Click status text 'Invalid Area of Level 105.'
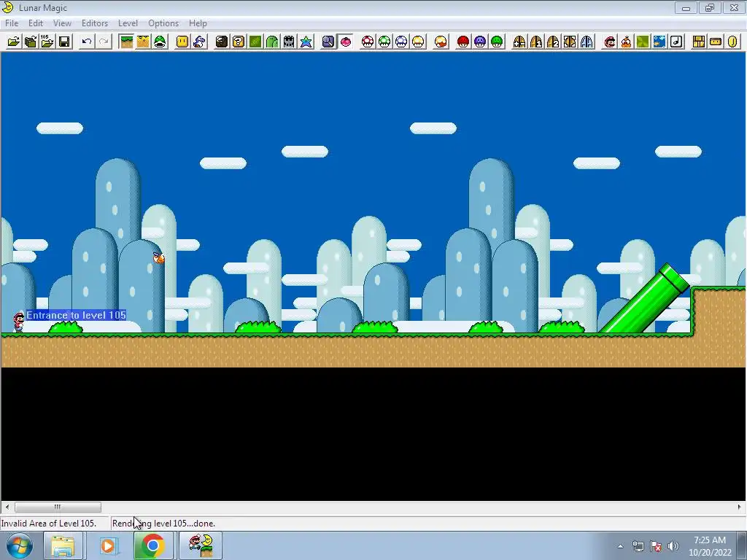The image size is (747, 560). point(49,524)
